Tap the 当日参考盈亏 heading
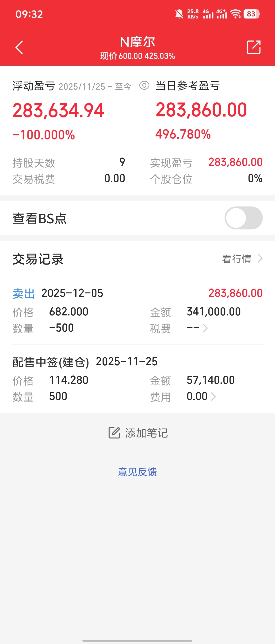This screenshot has width=275, height=644. pos(188,86)
